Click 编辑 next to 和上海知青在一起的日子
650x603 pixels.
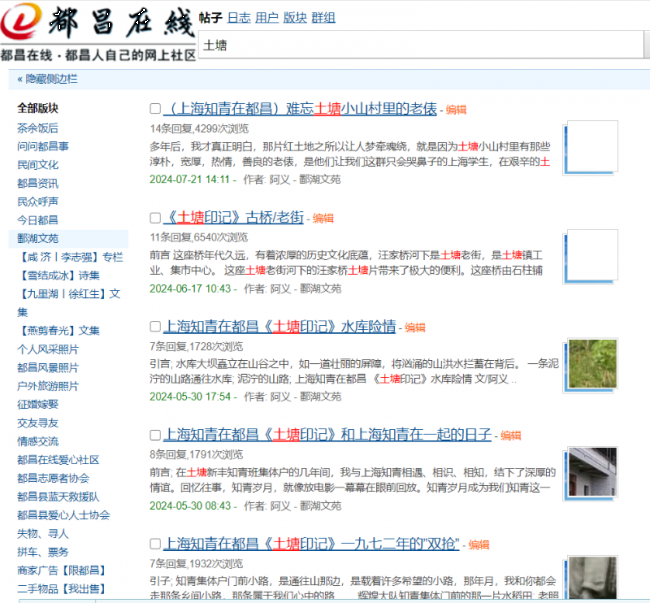[x=511, y=436]
